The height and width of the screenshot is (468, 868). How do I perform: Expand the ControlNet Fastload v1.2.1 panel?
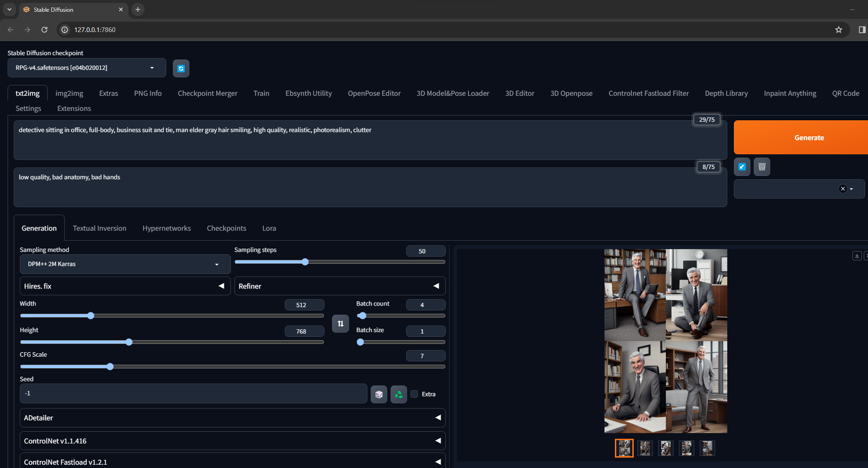click(x=233, y=461)
